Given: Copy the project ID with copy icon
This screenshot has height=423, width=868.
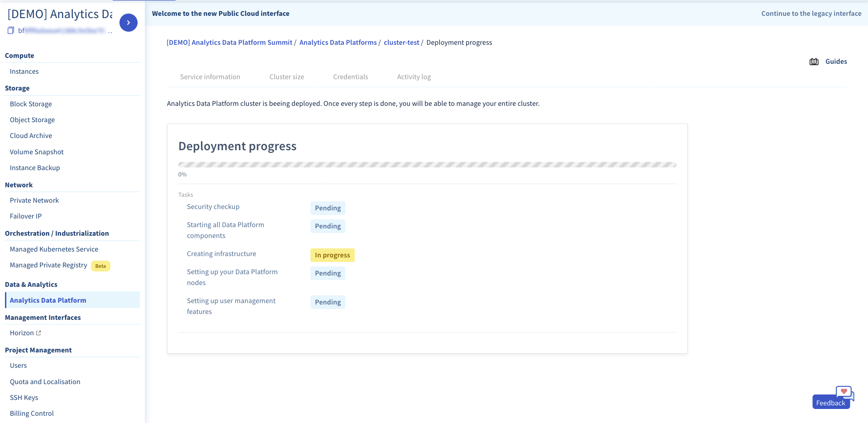Looking at the screenshot, I should [11, 30].
